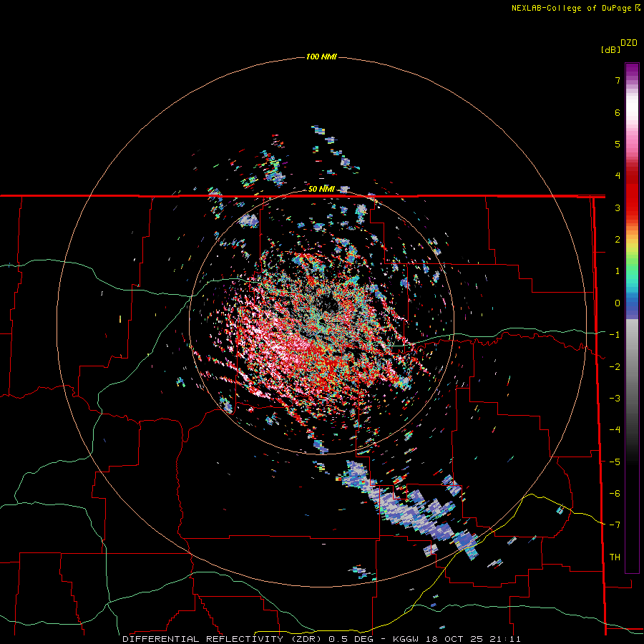
Task: Click the -1 dB value on the color scale
Action: point(615,335)
